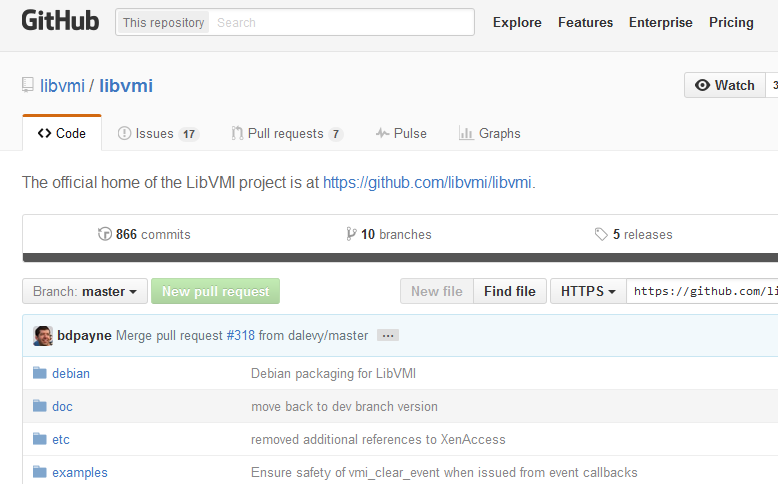Select the commits history clock icon
The height and width of the screenshot is (484, 778).
[x=105, y=234]
